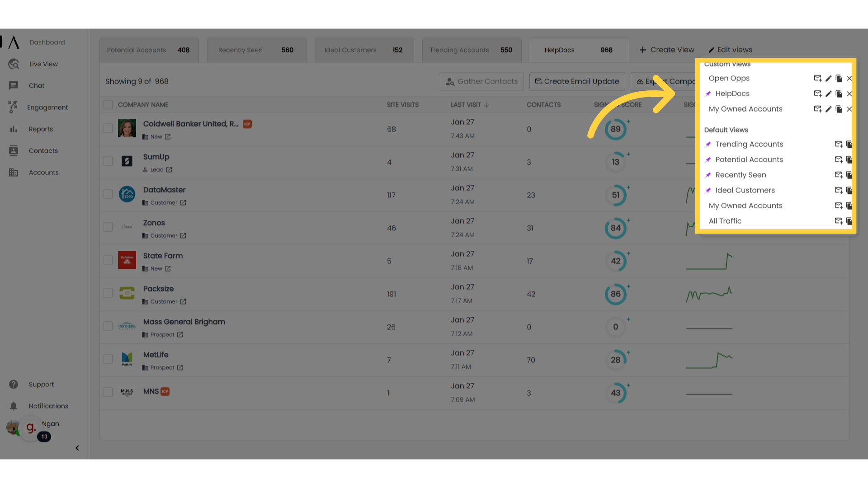Open the Ngan user profile

coord(51,424)
